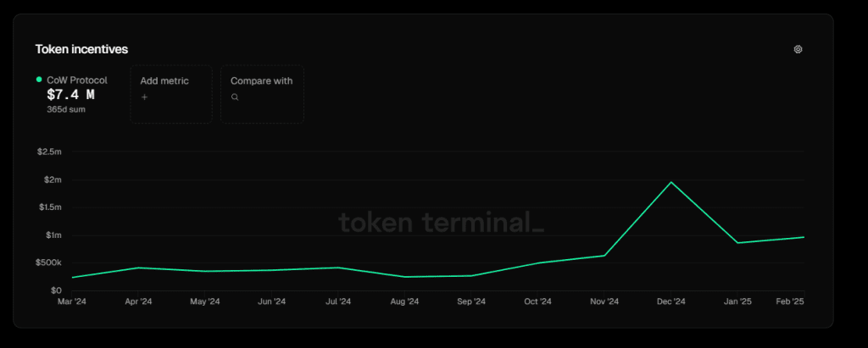Image resolution: width=868 pixels, height=348 pixels.
Task: Click the $7.4 M total value
Action: pos(71,95)
